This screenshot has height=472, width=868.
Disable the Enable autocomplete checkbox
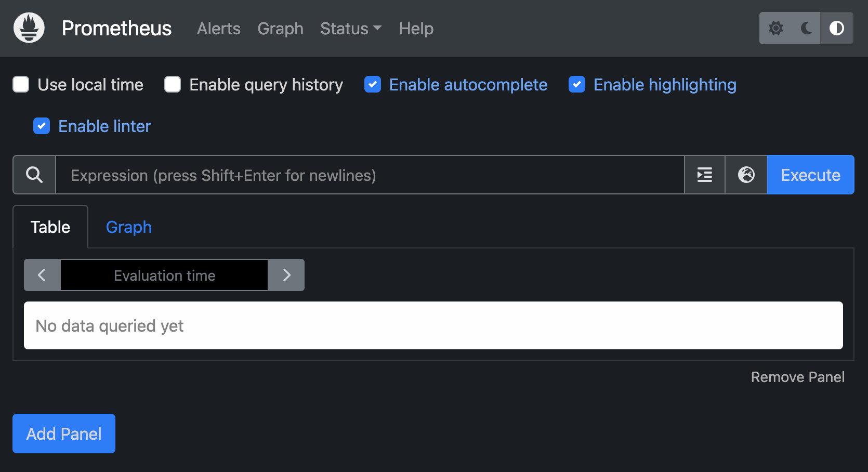click(373, 84)
